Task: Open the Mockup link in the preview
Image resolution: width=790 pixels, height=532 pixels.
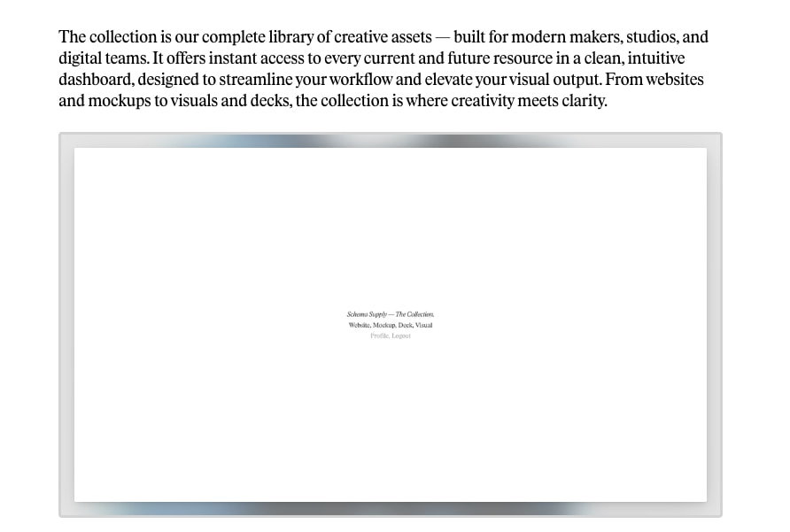Action: [383, 325]
